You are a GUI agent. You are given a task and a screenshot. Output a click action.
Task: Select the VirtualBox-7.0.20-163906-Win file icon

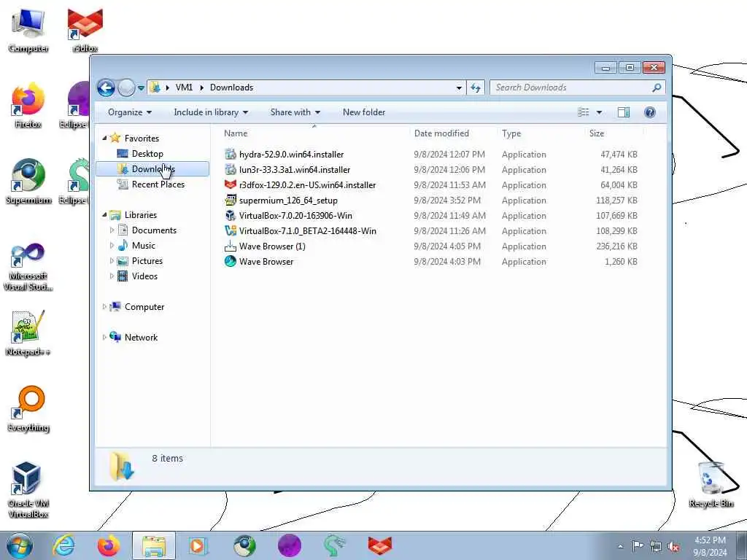[x=231, y=215]
